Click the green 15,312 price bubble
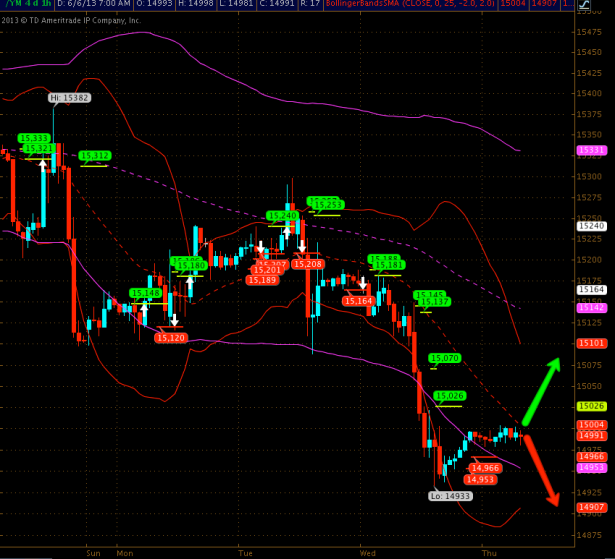Screen dimensions: 615x559 95,155
